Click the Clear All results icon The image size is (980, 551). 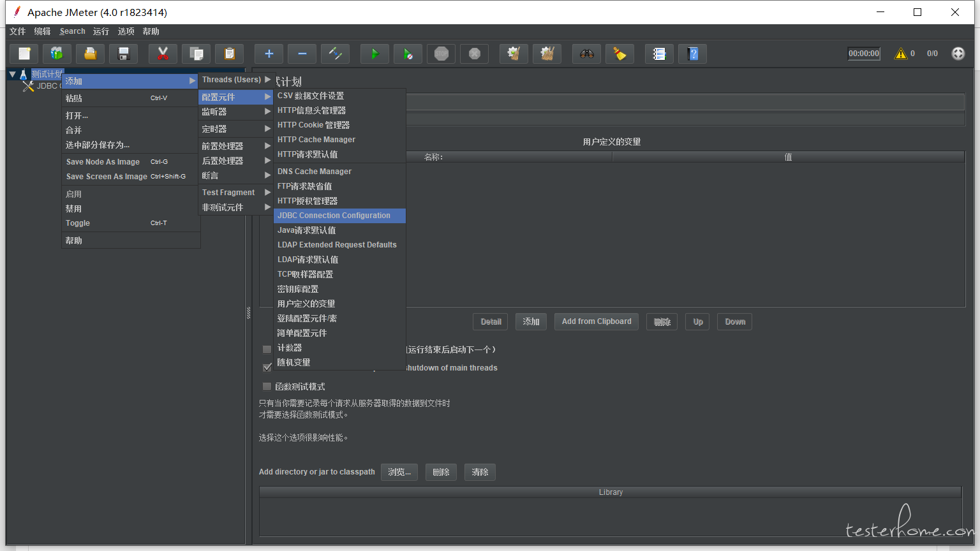pyautogui.click(x=547, y=54)
